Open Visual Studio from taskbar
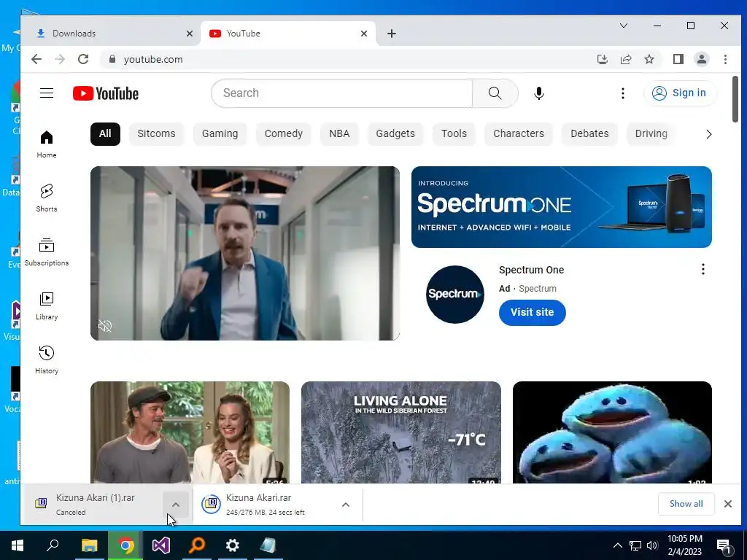This screenshot has height=560, width=747. click(x=161, y=545)
